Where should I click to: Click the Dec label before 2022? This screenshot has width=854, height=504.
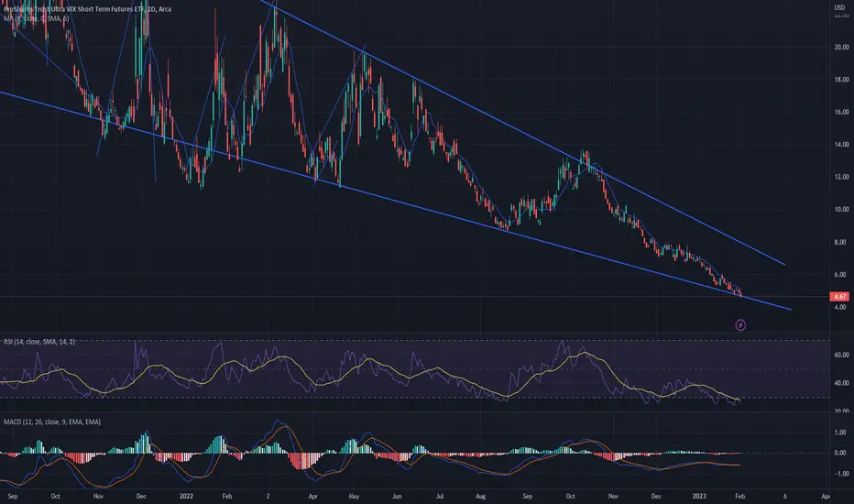[141, 497]
